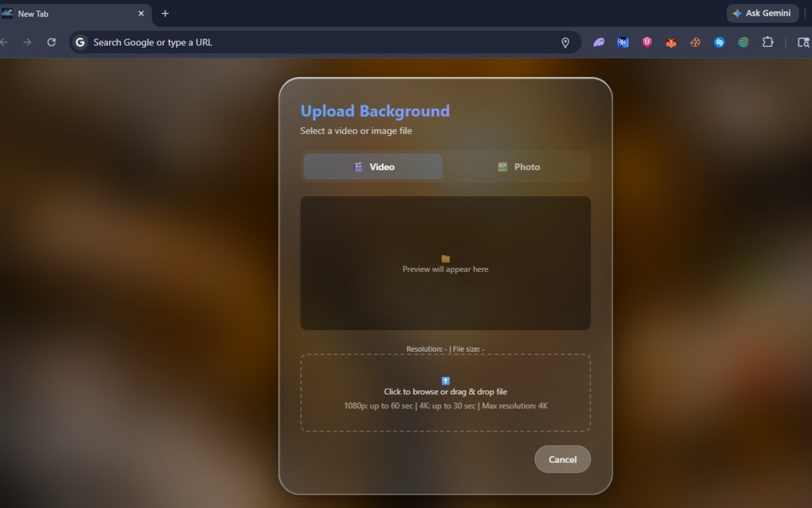
Task: Switch to the Photo upload tab
Action: pos(518,166)
